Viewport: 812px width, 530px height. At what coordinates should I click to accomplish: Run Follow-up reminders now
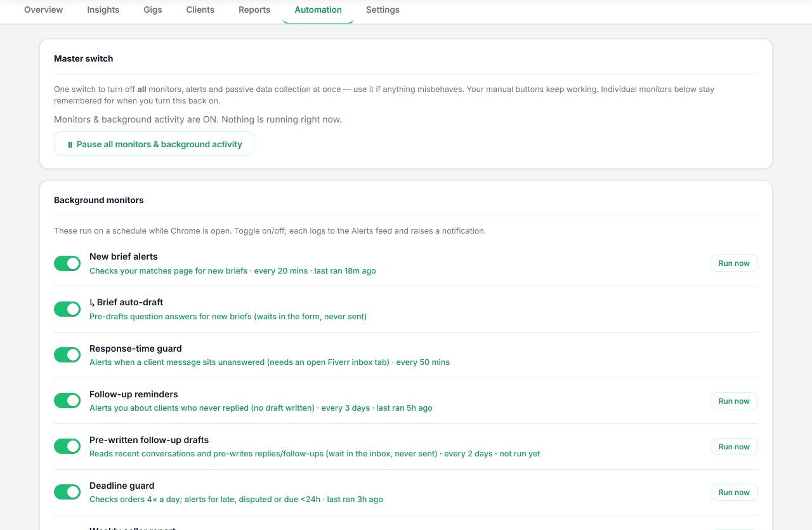(734, 401)
